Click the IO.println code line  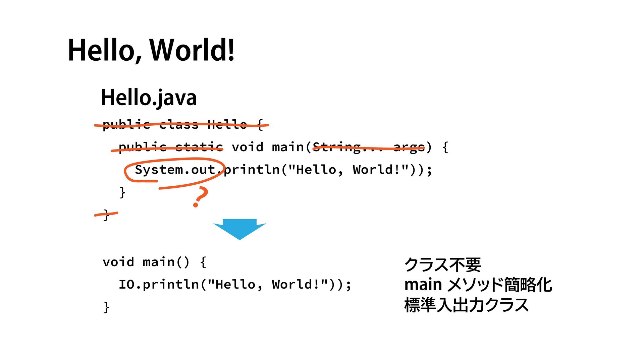[x=235, y=285]
